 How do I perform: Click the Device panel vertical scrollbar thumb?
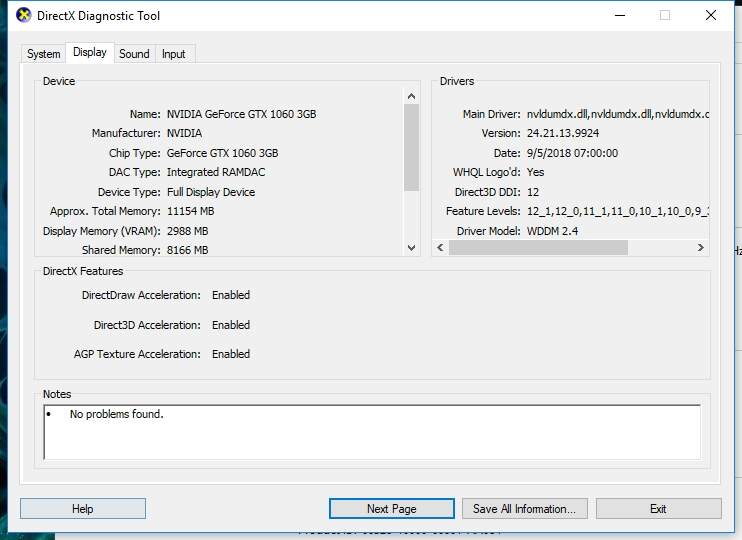(x=411, y=147)
